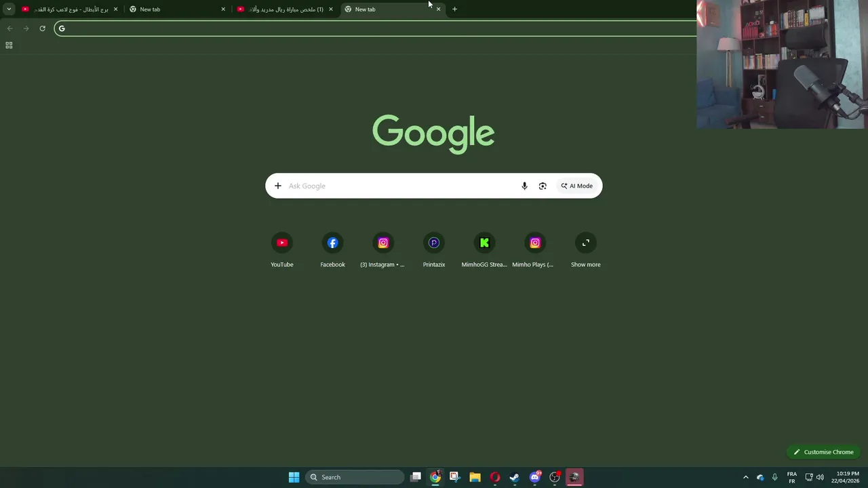Open the (3) Instagram shortcut tile
The width and height of the screenshot is (868, 488).
coord(382,251)
